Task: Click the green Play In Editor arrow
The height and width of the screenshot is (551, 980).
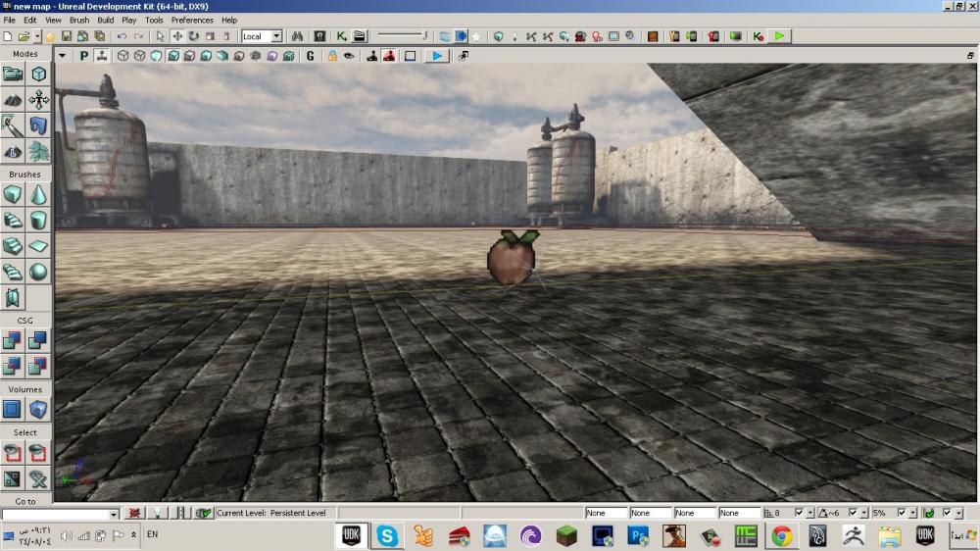Action: 779,36
